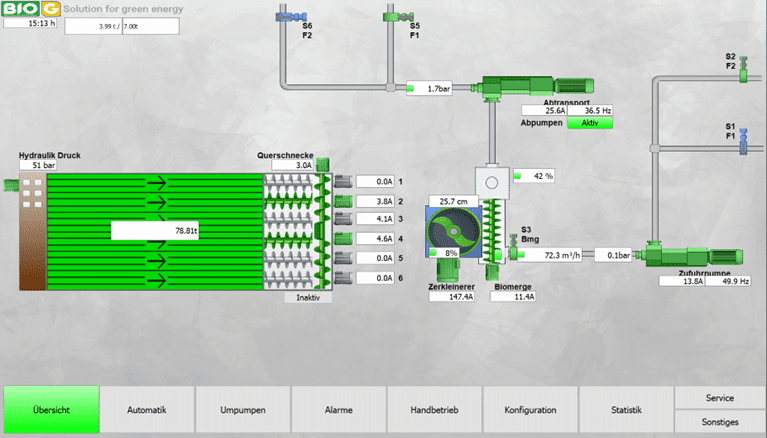The image size is (767, 438).
Task: Click the 3.99 t feed amount field
Action: pyautogui.click(x=93, y=26)
